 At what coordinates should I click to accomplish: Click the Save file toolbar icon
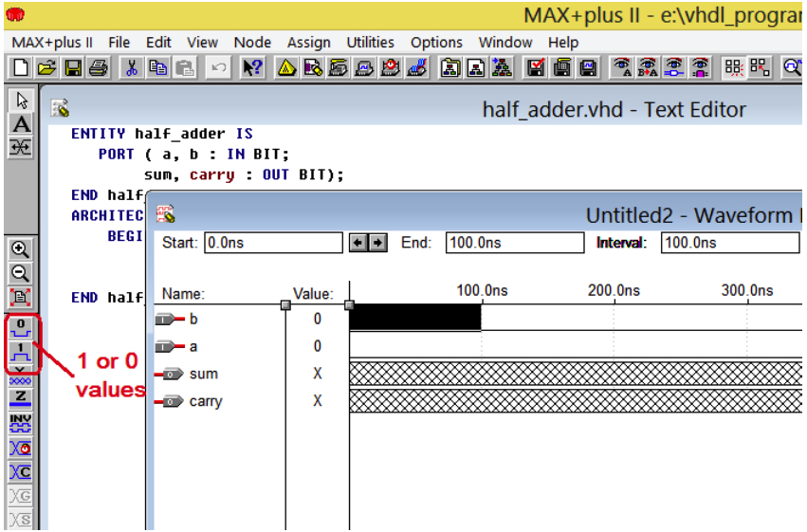(x=73, y=68)
